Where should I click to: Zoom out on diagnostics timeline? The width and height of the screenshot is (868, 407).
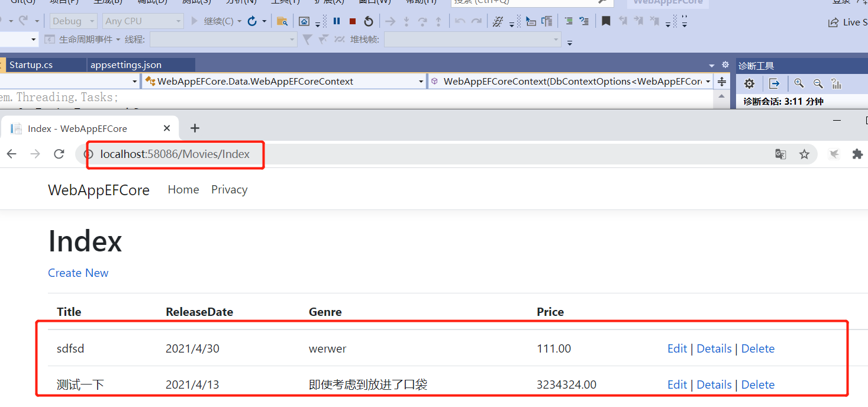pos(818,83)
